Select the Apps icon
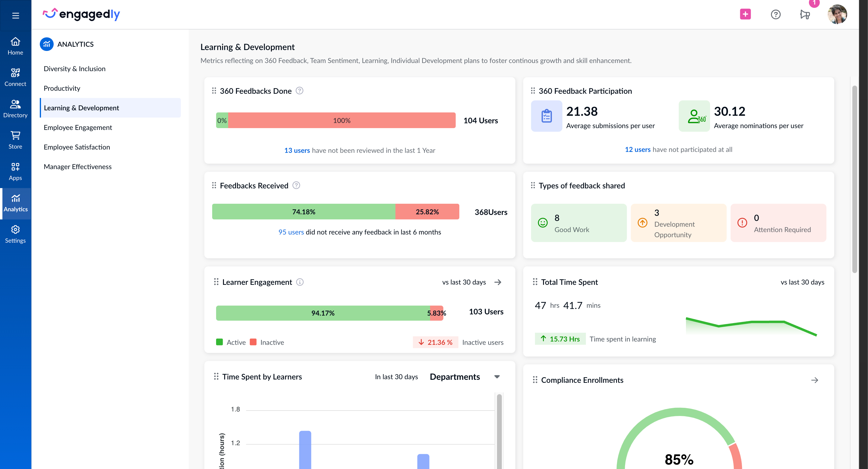 pos(15,171)
